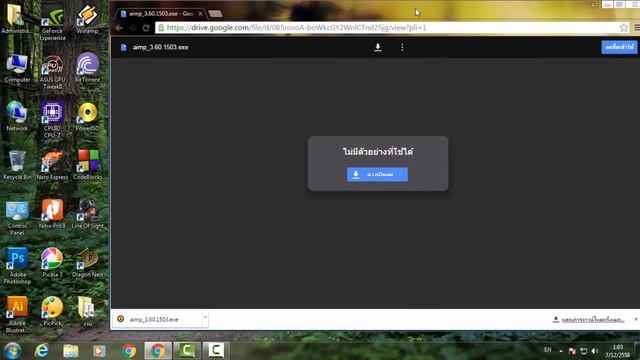Open the Recycle Bin icon

[x=17, y=165]
